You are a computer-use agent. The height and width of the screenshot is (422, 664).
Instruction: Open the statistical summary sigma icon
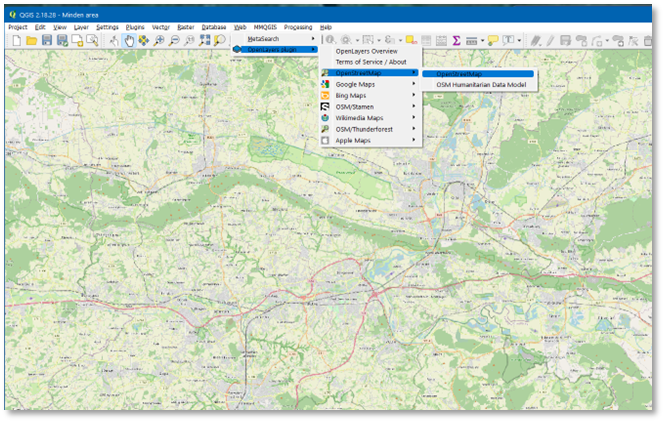[x=456, y=40]
